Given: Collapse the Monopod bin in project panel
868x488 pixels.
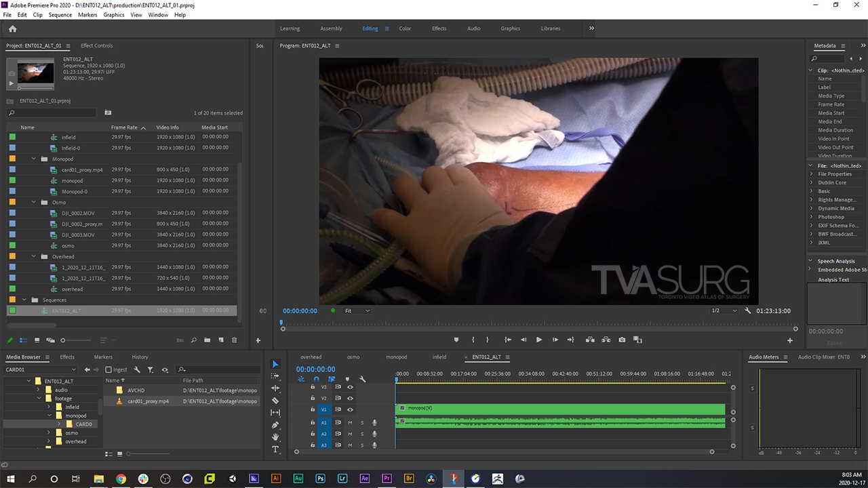Looking at the screenshot, I should pos(35,159).
